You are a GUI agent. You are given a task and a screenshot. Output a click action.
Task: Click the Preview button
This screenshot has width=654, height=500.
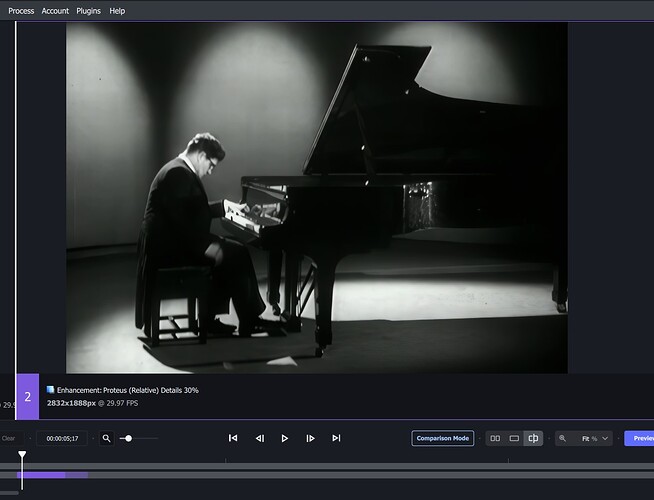point(640,438)
